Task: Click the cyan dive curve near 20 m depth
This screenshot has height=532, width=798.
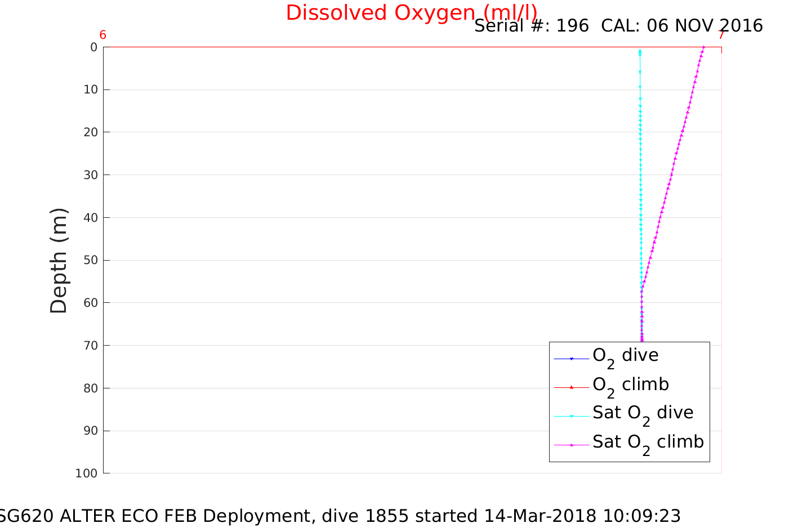Action: 640,132
